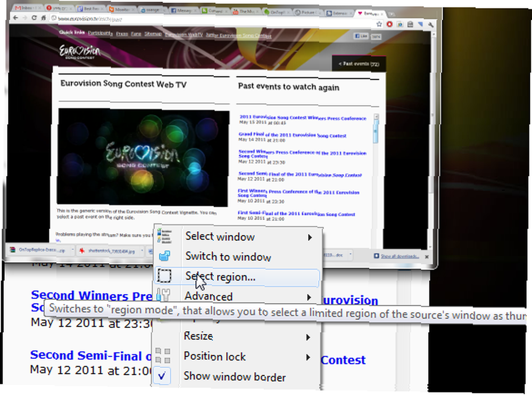This screenshot has height=395, width=532.
Task: Expand Select window submenu arrow
Action: tap(310, 237)
